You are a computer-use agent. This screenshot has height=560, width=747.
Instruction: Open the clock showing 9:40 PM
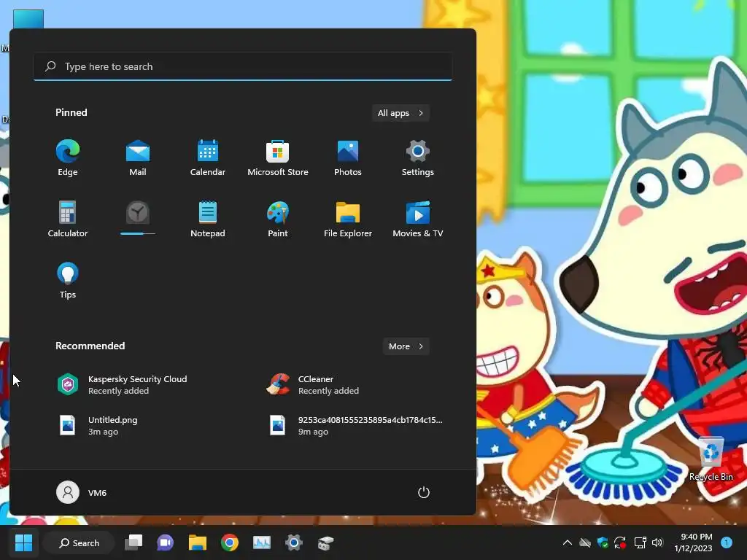pos(693,542)
